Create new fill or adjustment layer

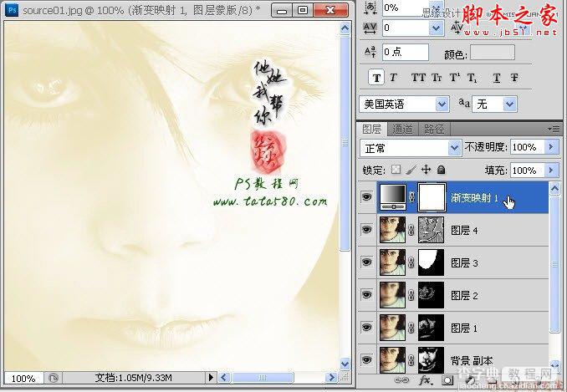tap(470, 380)
